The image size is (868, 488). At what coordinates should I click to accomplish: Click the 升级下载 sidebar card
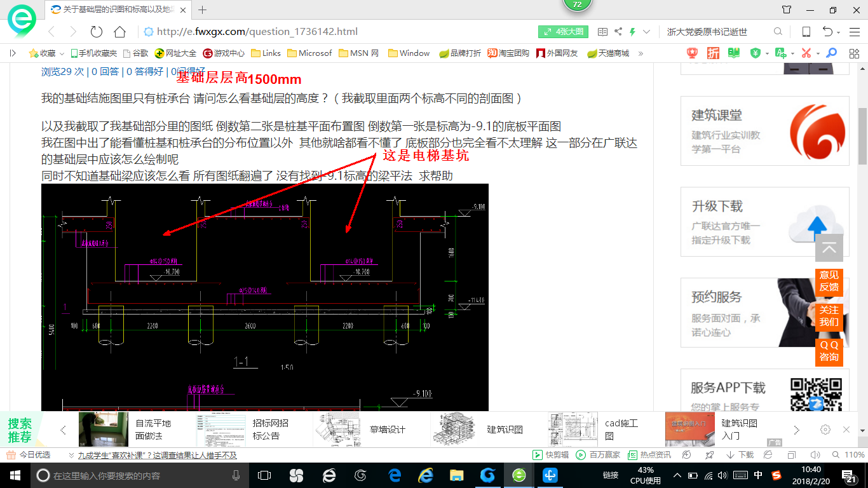764,222
